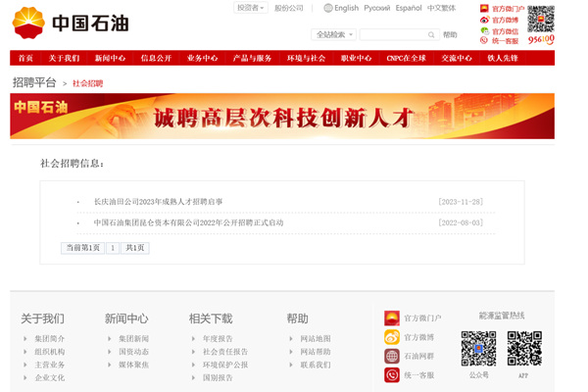This screenshot has width=588, height=392.
Task: Open footer link 集团简介
Action: coord(50,339)
